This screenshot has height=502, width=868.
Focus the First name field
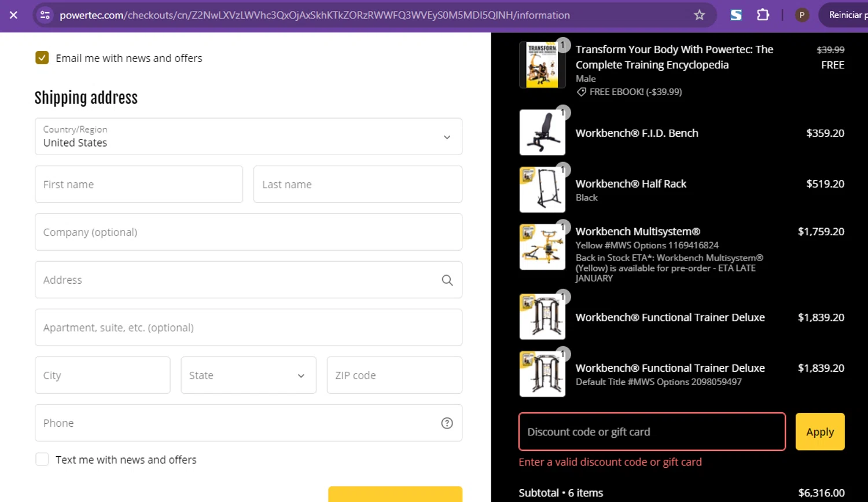click(x=139, y=184)
